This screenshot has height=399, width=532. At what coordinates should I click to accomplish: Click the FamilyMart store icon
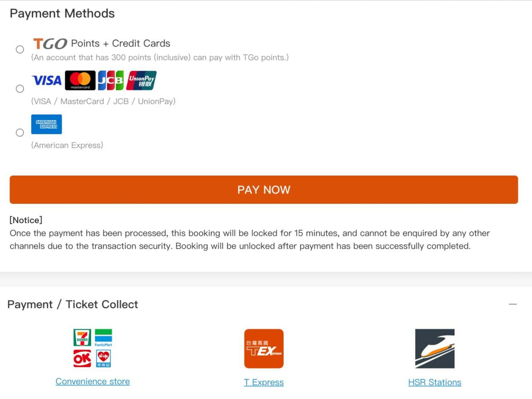[x=103, y=337]
